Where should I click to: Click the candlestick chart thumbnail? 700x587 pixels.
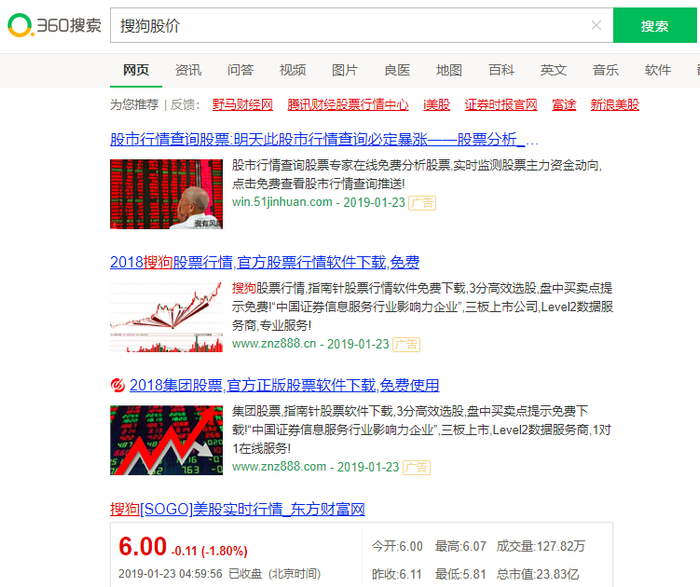click(167, 317)
